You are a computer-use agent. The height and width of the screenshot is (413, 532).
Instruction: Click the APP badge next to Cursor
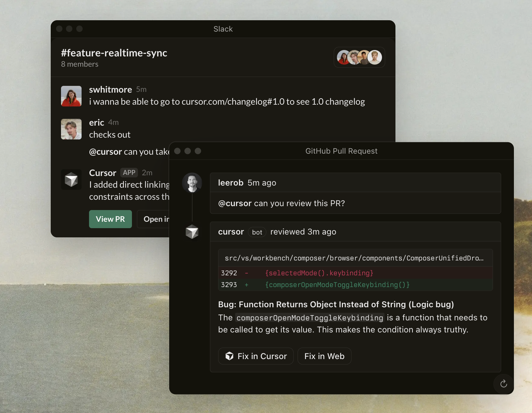[x=129, y=172]
